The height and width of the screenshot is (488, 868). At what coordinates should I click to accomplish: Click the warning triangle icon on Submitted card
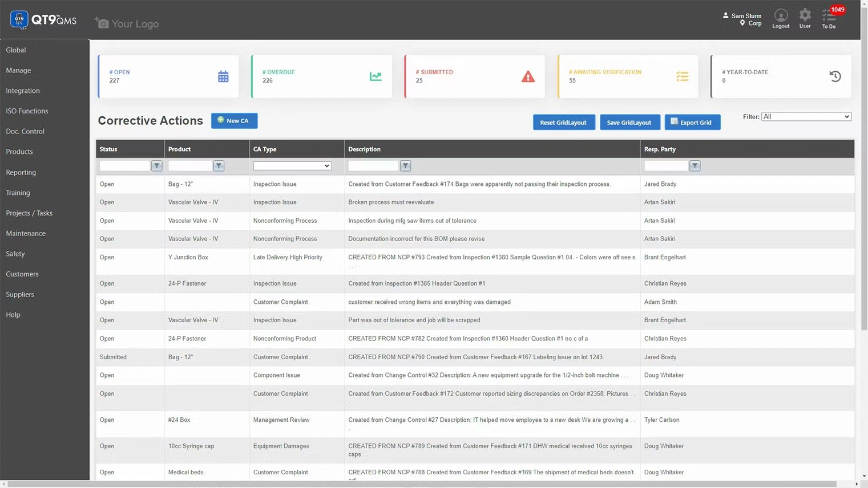(528, 76)
